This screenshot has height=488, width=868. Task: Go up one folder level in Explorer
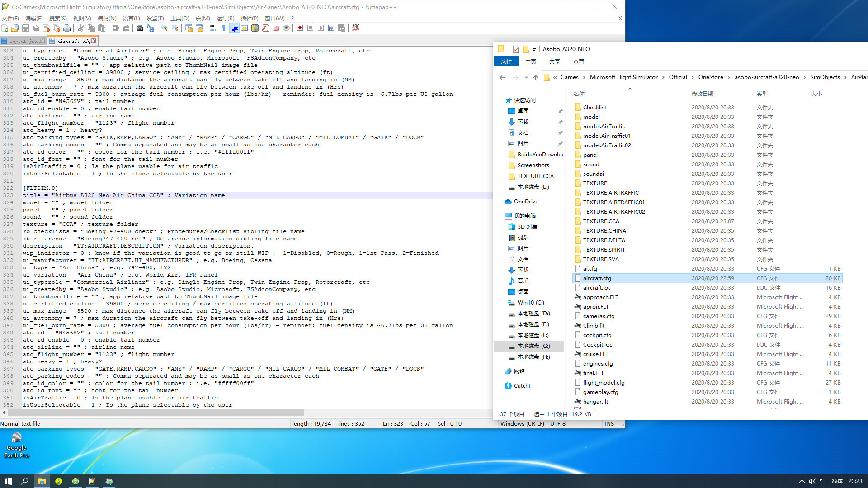tap(536, 78)
